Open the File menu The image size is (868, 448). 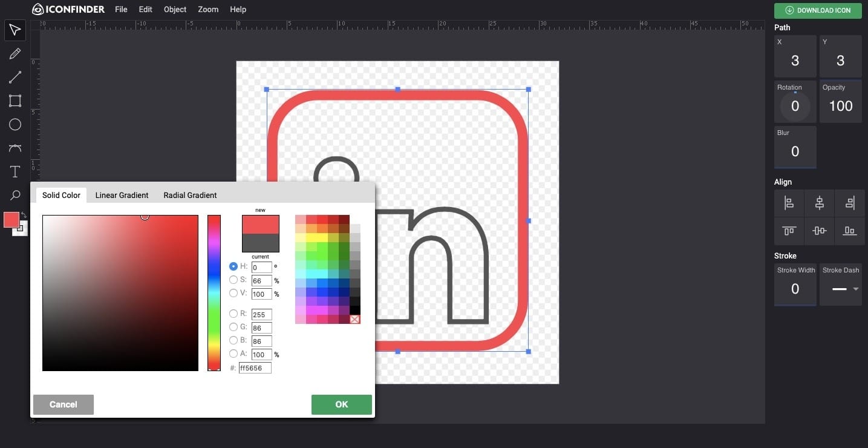point(121,9)
